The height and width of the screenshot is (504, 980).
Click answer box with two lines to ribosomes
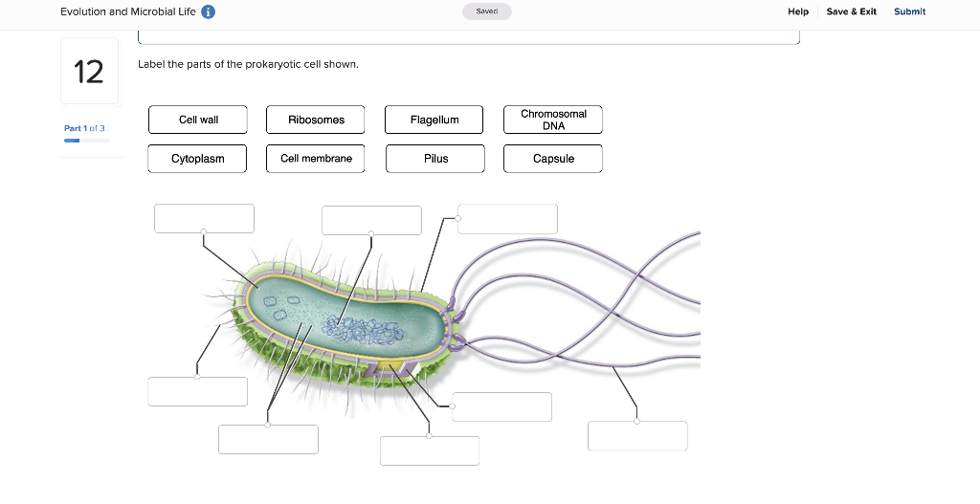coord(268,439)
